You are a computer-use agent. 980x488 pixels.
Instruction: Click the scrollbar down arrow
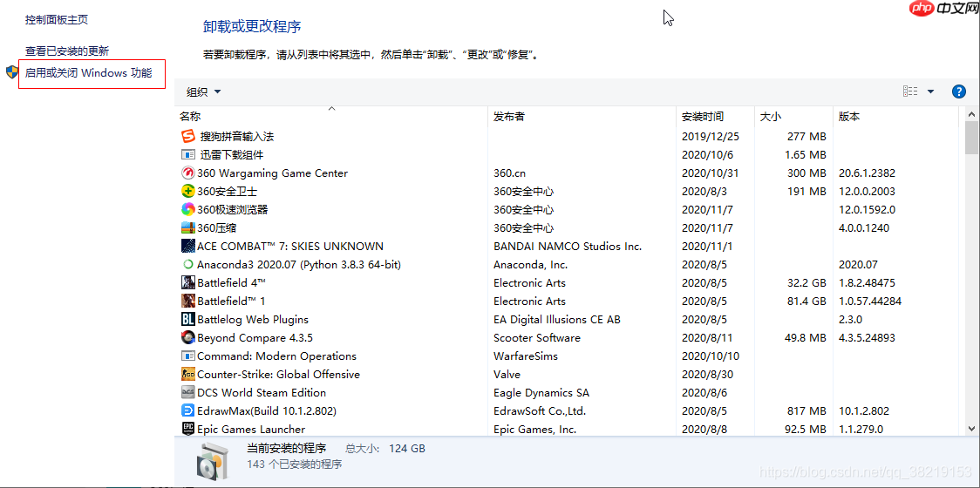point(972,428)
